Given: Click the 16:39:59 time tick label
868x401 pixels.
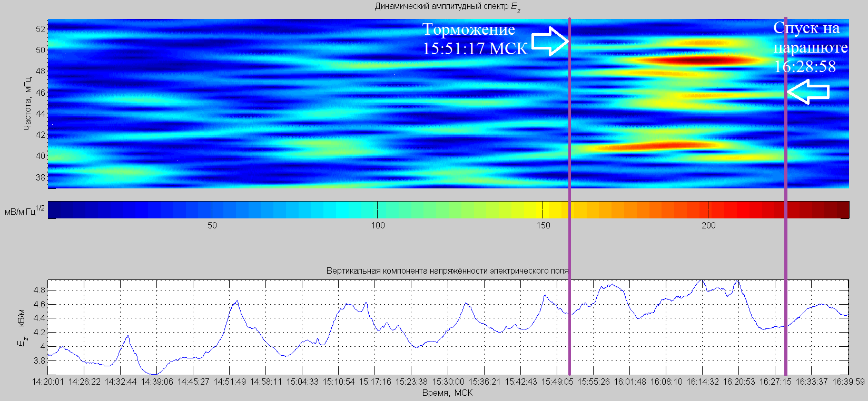Looking at the screenshot, I should pos(848,382).
